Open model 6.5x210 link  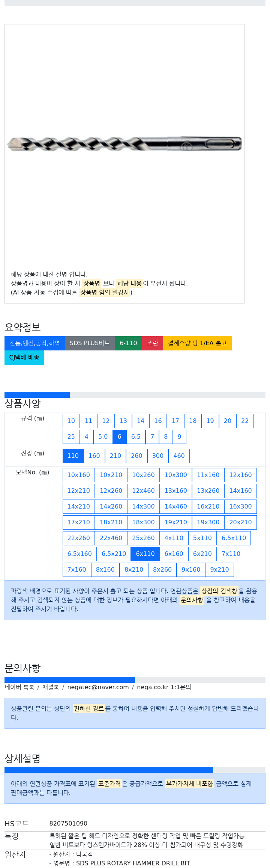114,554
